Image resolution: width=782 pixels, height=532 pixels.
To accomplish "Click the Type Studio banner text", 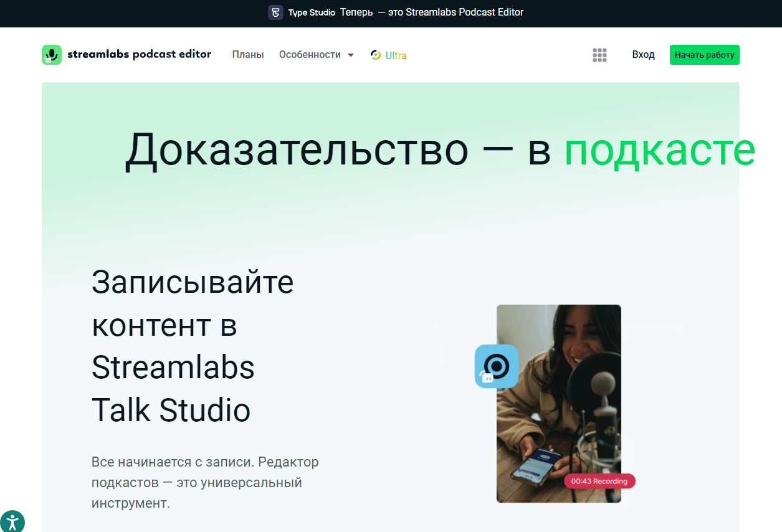I will coord(312,12).
